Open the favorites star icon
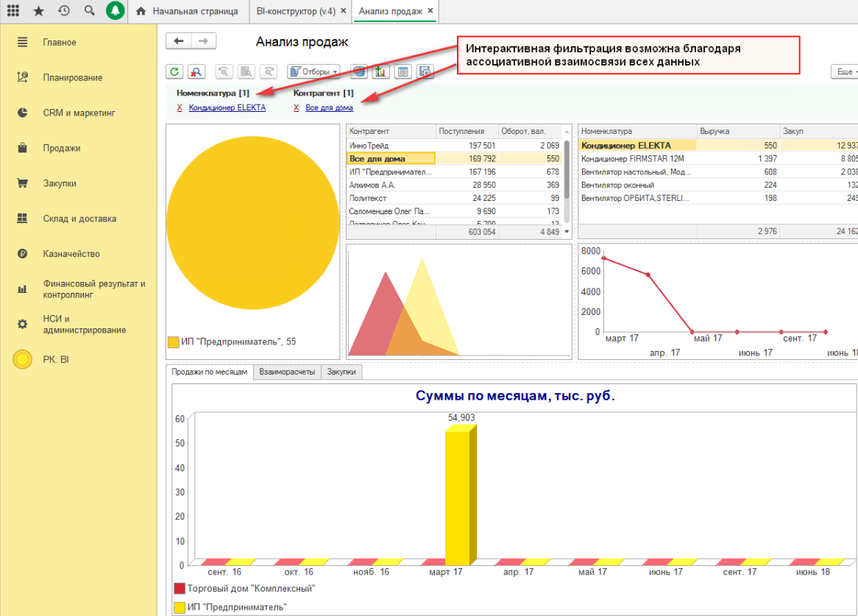Image resolution: width=858 pixels, height=616 pixels. coord(39,11)
